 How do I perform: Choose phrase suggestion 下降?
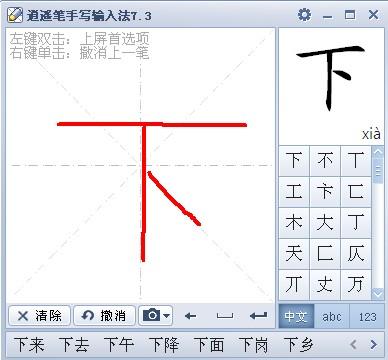click(x=164, y=344)
